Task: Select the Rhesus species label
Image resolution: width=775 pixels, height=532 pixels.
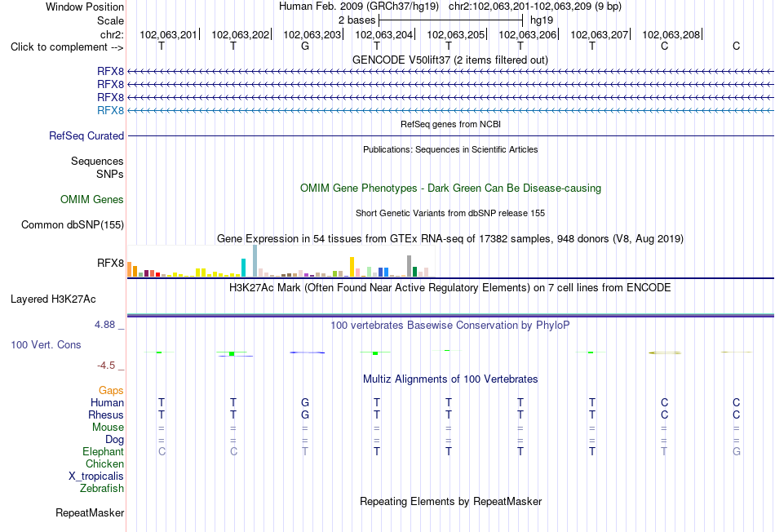Action: click(106, 415)
